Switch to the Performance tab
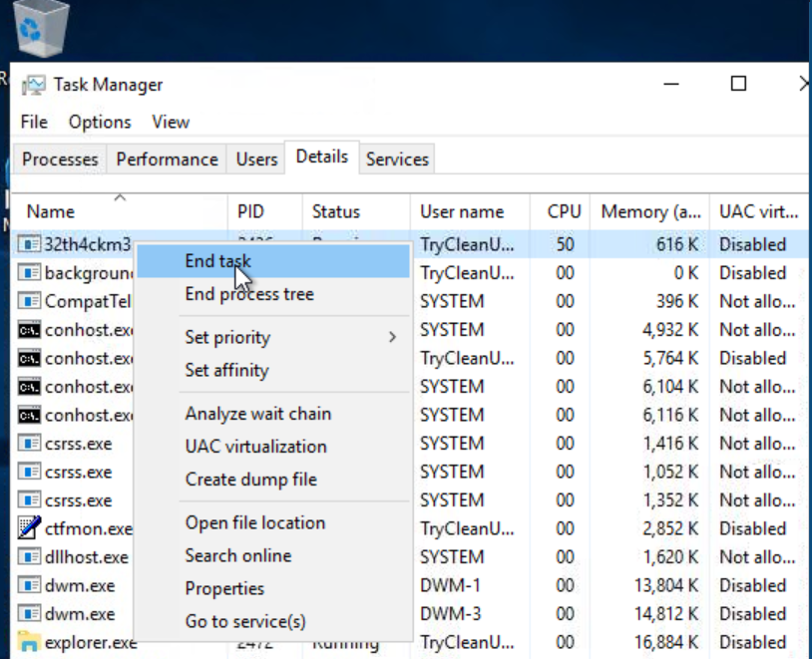Image resolution: width=812 pixels, height=659 pixels. (167, 159)
